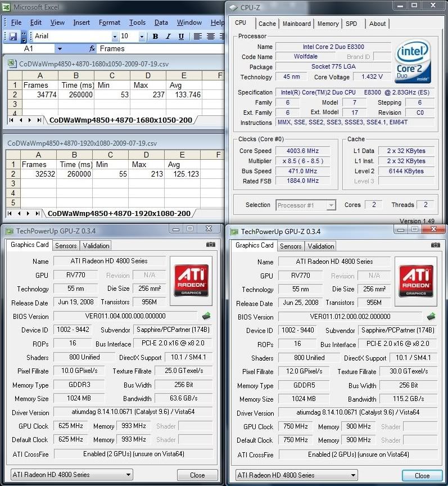Select sheet tab CoDWaWmp4850+4870-1680x1050-200

point(121,120)
